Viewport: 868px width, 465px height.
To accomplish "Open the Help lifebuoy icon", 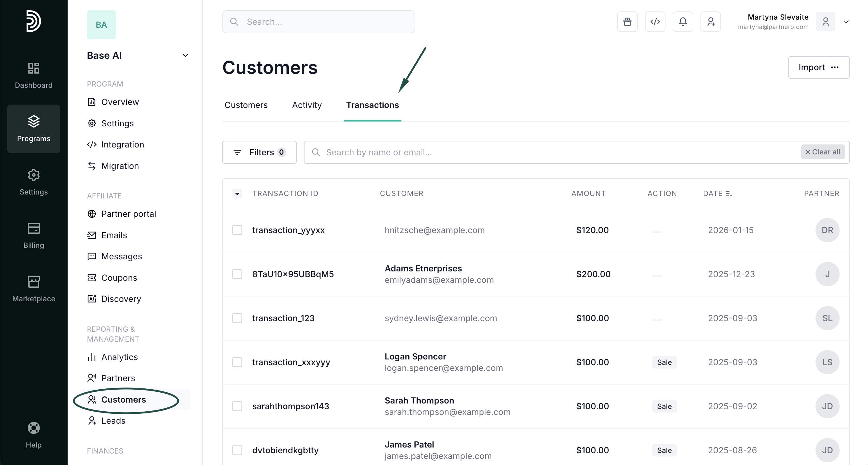I will pyautogui.click(x=34, y=428).
